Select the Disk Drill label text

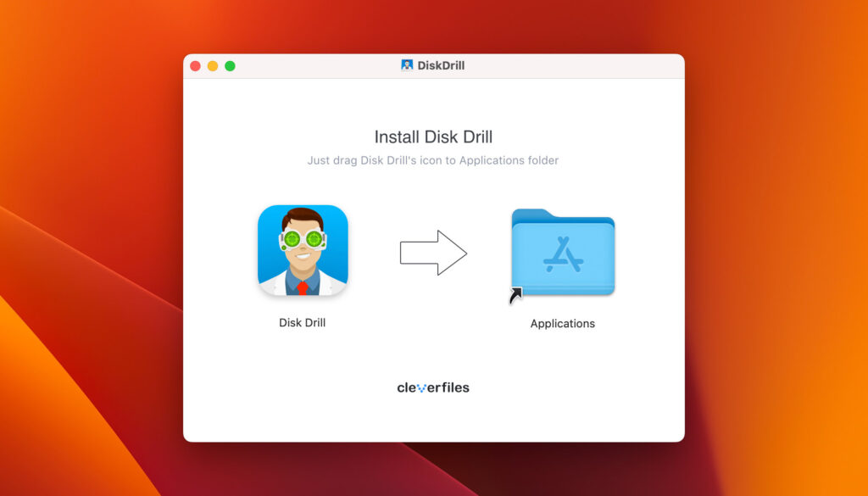(302, 323)
